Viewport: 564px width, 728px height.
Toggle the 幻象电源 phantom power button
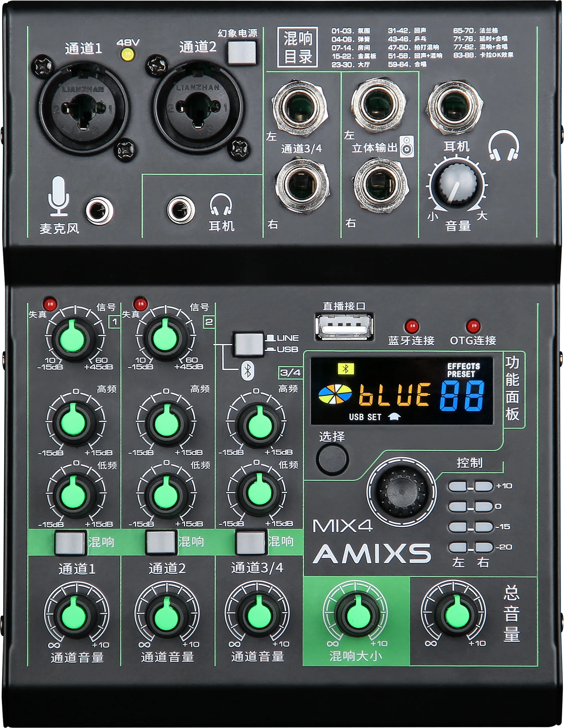coord(242,52)
